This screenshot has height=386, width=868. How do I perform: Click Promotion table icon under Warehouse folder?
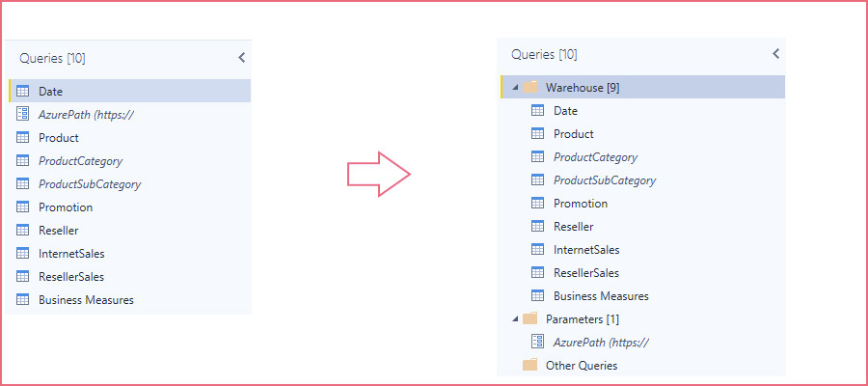coord(537,203)
